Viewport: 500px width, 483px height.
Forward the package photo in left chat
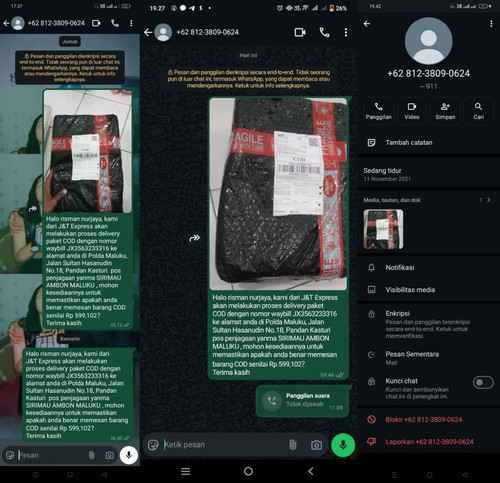(33, 209)
